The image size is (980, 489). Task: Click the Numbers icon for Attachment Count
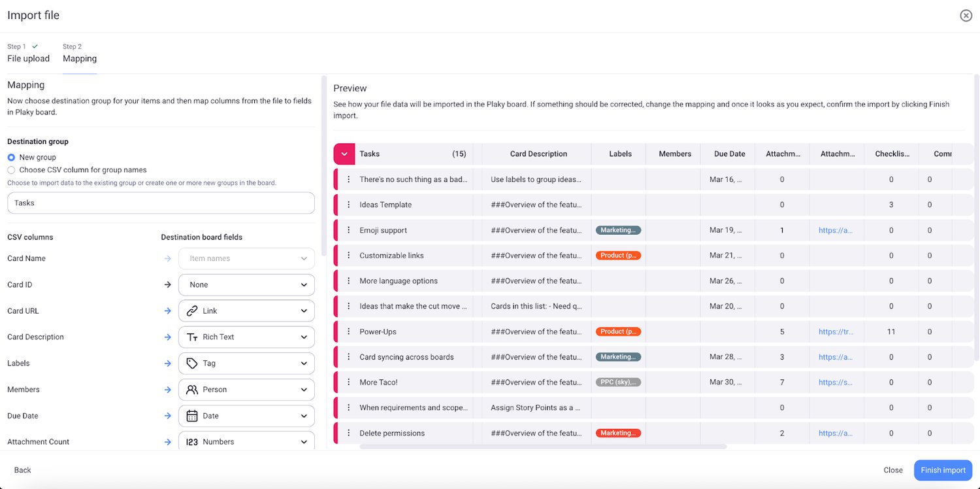point(192,442)
